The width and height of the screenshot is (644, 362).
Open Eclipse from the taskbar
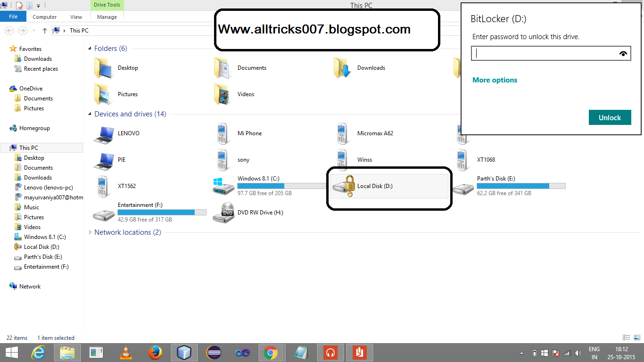tap(214, 352)
